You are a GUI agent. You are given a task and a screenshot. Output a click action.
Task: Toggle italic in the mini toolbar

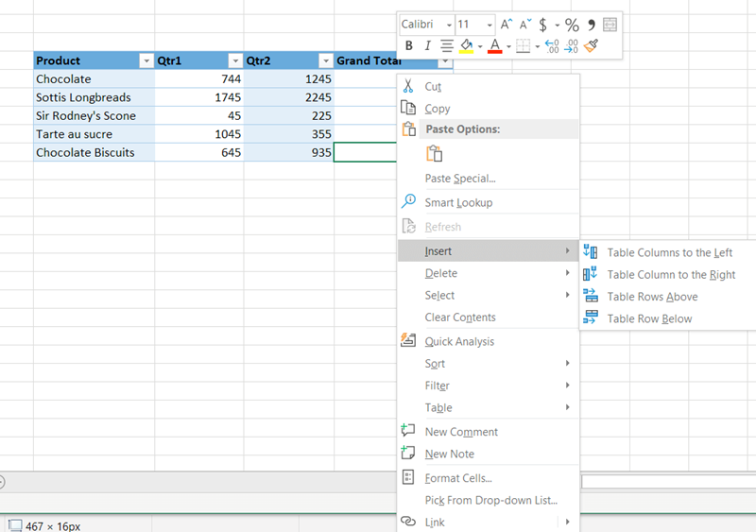point(427,45)
